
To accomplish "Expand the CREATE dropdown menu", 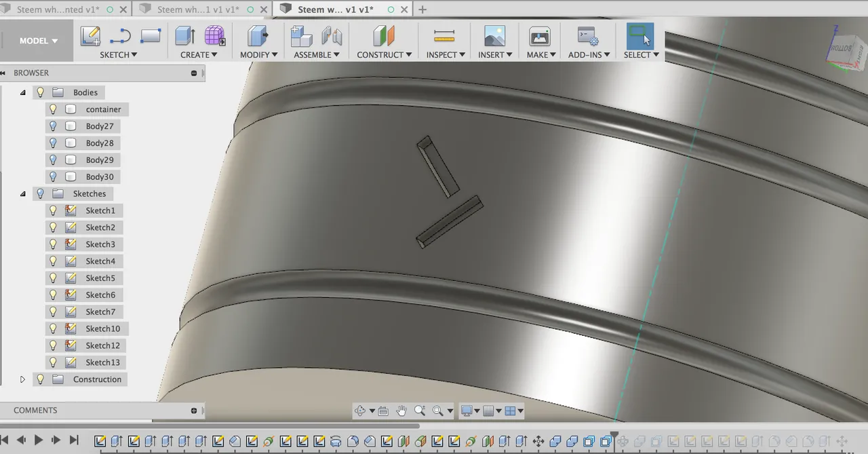I will coord(199,55).
